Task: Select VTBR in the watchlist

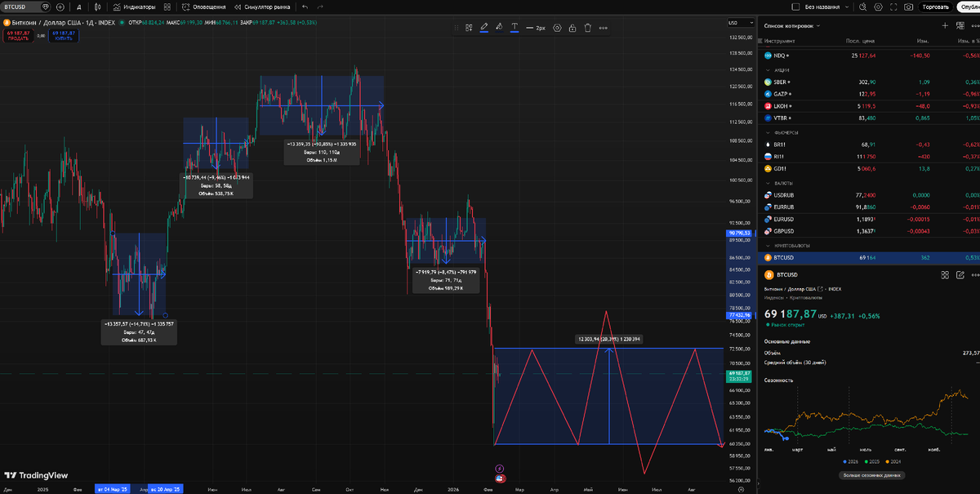Action: point(869,119)
